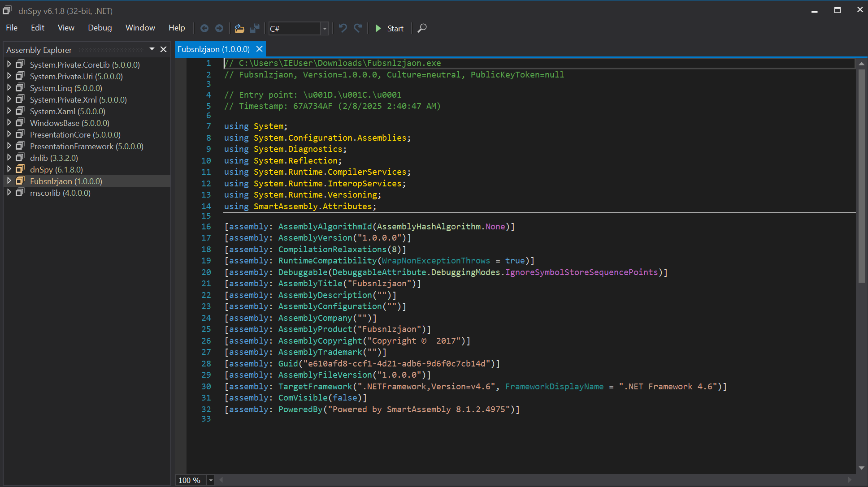Open the Edit menu
This screenshot has height=487, width=868.
[38, 28]
